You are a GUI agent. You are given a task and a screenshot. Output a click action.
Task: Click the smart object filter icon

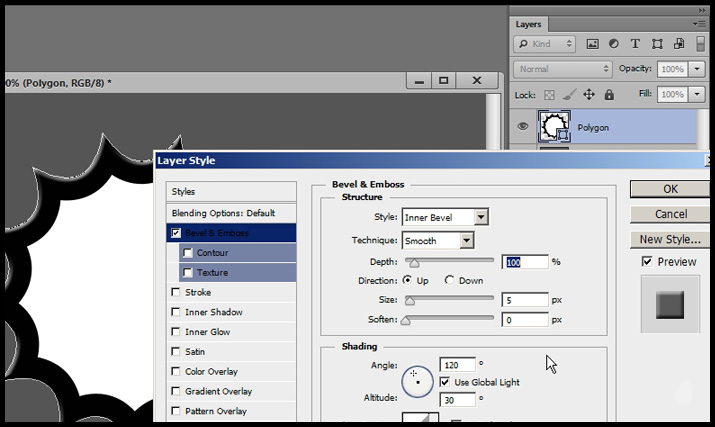point(679,44)
